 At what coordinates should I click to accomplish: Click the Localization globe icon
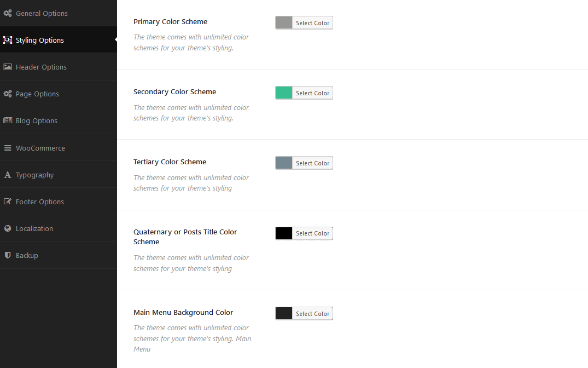(x=8, y=228)
